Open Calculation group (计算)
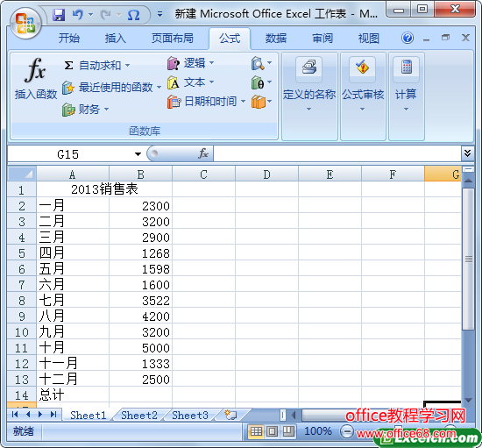482x448 pixels. coord(406,96)
